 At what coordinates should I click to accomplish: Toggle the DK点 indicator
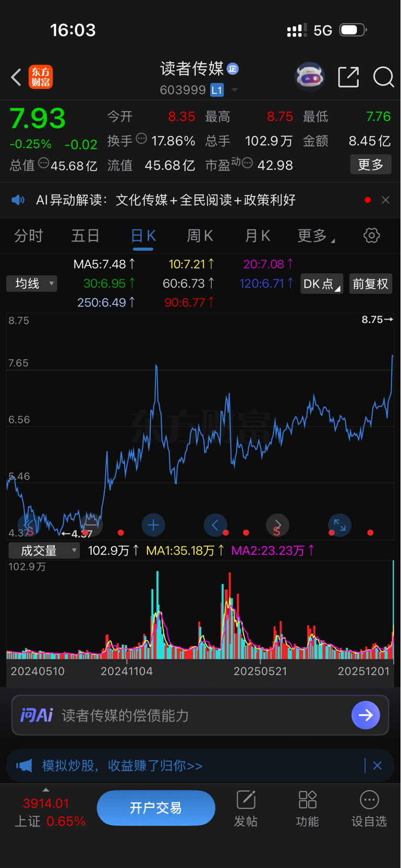tap(322, 284)
